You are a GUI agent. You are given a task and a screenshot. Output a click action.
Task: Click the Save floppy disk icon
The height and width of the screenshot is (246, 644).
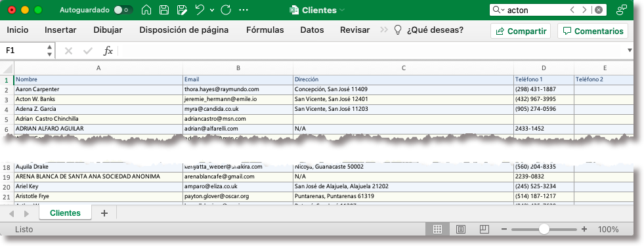164,10
